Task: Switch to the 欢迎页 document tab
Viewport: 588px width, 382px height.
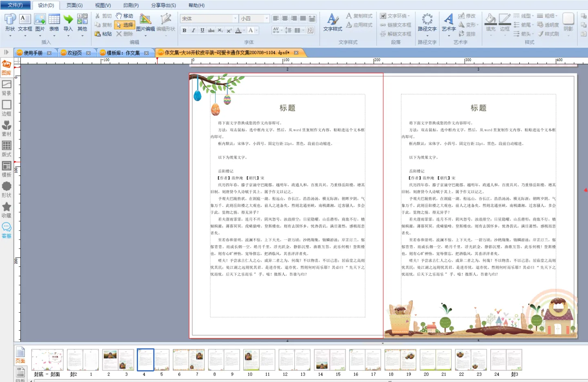Action: pyautogui.click(x=74, y=53)
